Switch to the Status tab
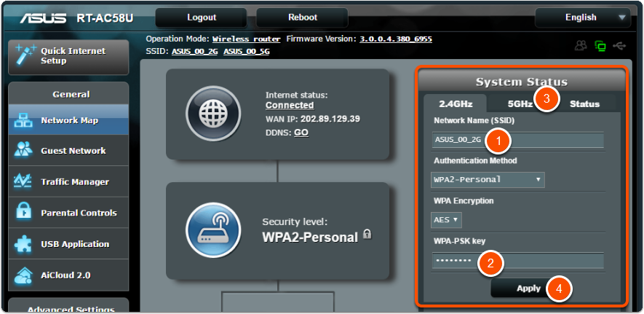 (584, 104)
